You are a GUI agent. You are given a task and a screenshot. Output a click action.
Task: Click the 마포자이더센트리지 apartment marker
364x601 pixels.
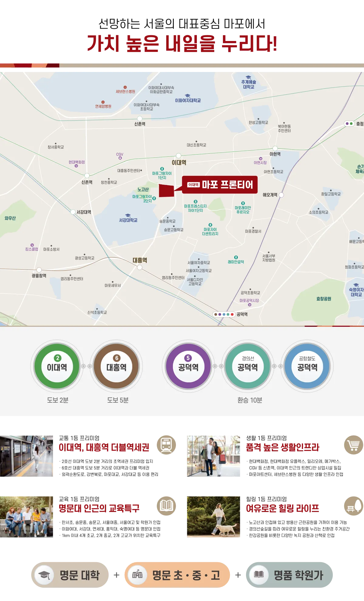[210, 225]
